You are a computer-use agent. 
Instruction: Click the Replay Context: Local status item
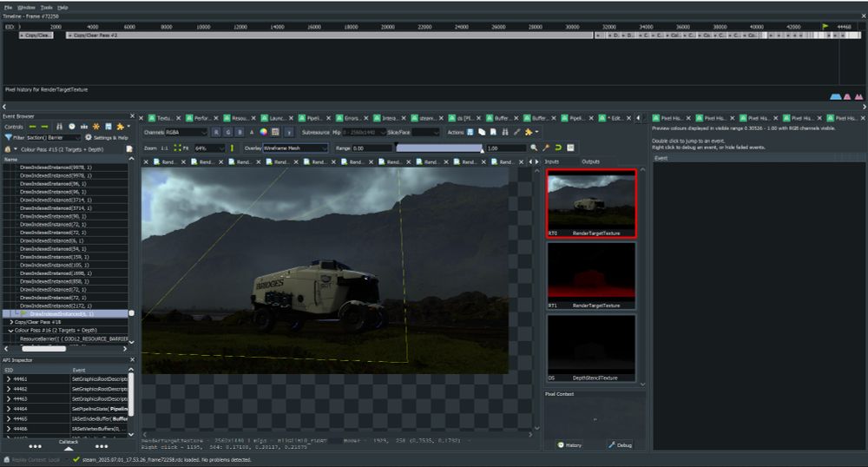point(32,460)
